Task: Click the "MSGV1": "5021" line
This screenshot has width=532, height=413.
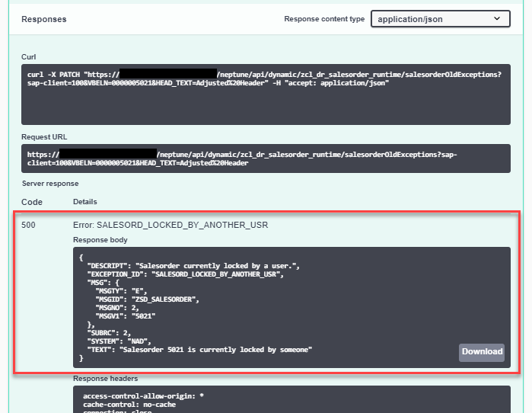Action: pyautogui.click(x=126, y=316)
